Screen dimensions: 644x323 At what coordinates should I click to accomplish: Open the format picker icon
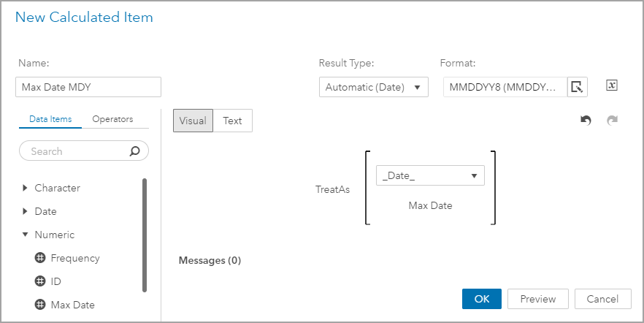coord(577,87)
